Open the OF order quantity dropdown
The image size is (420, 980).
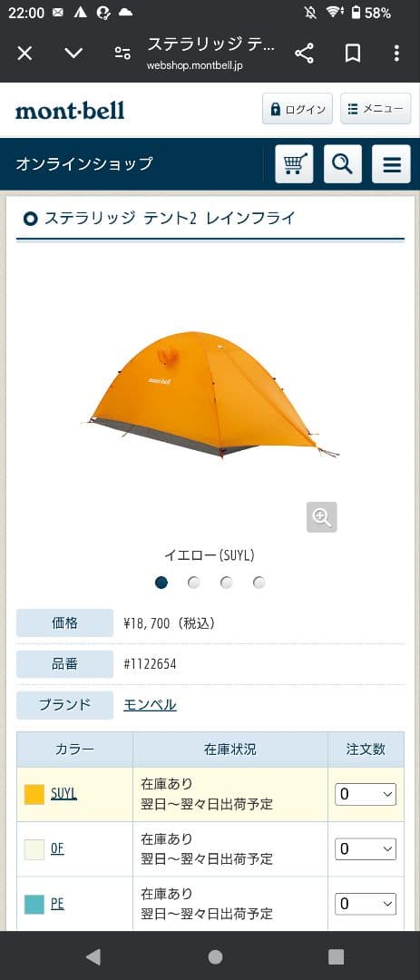coord(366,848)
